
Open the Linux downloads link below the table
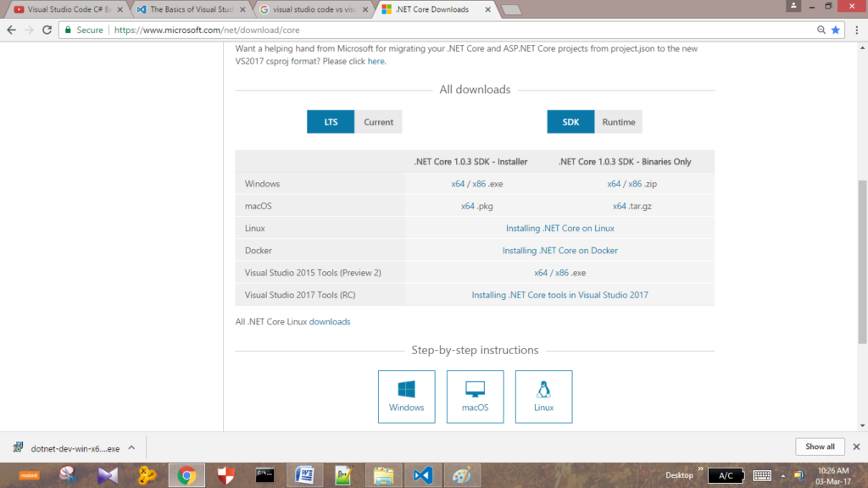point(330,321)
